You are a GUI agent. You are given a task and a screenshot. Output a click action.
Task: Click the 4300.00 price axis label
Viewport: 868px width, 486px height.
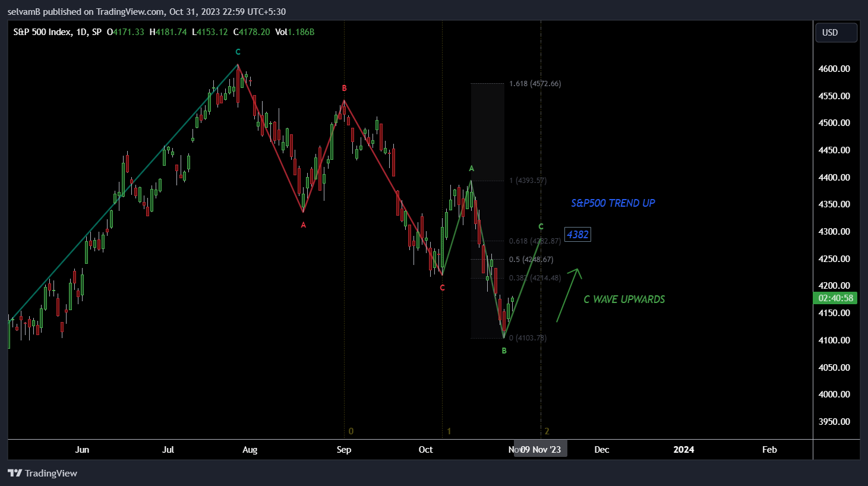click(x=834, y=232)
